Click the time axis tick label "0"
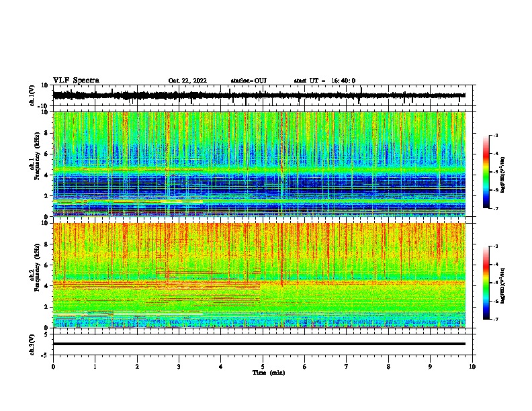This screenshot has height=411, width=532. [53, 367]
